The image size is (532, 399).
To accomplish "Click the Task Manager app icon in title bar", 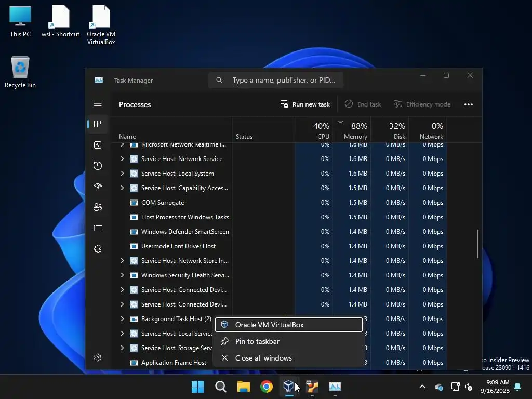I will (x=99, y=80).
